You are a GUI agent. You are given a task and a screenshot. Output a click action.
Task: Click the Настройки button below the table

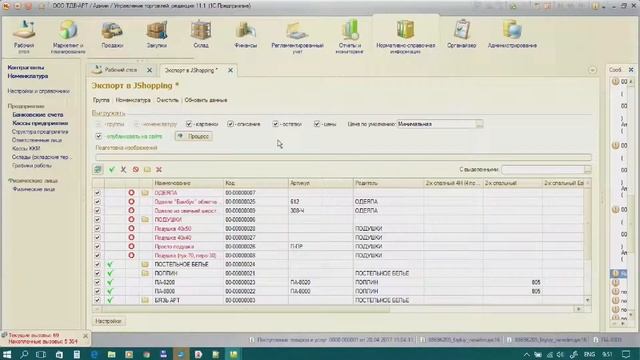coord(109,321)
